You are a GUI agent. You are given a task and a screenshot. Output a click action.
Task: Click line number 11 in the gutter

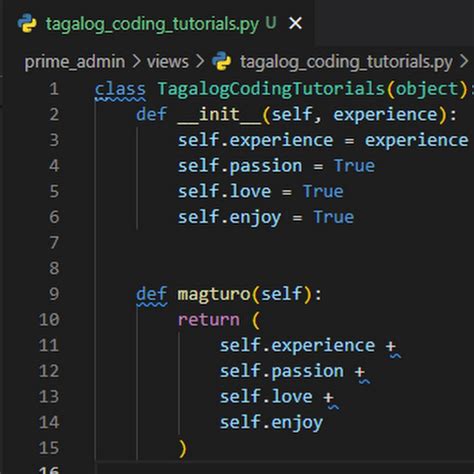click(x=49, y=346)
